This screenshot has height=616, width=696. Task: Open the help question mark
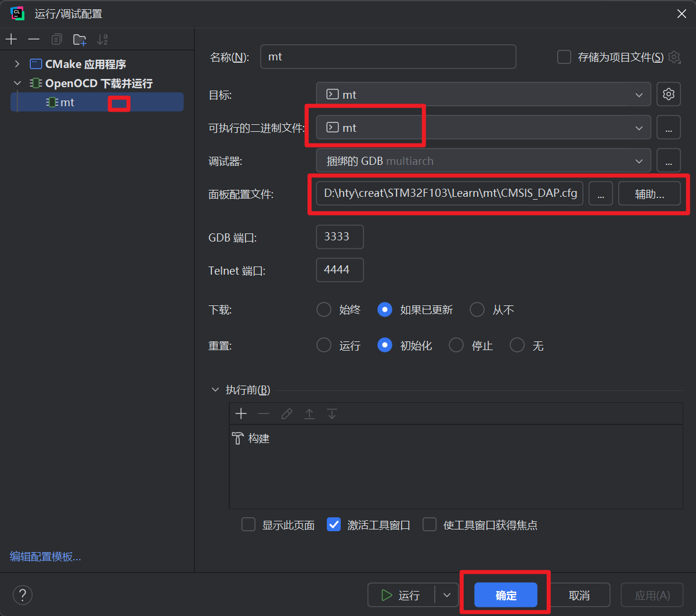click(23, 595)
